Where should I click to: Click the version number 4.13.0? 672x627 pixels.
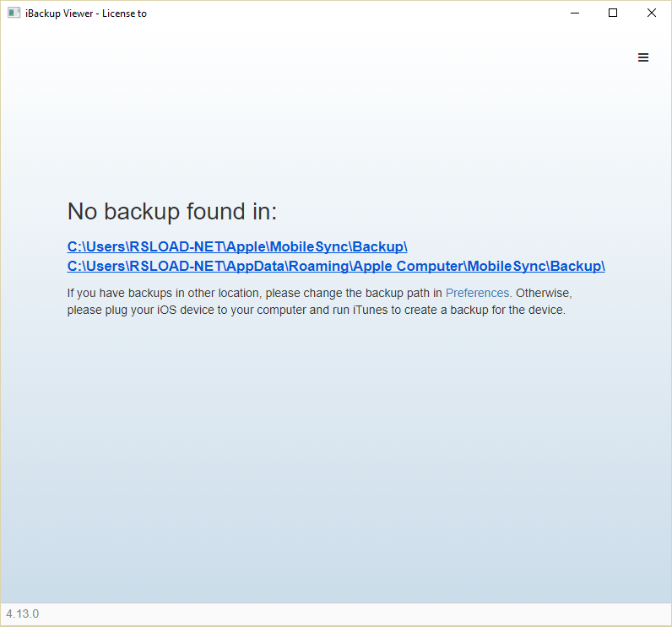click(23, 613)
